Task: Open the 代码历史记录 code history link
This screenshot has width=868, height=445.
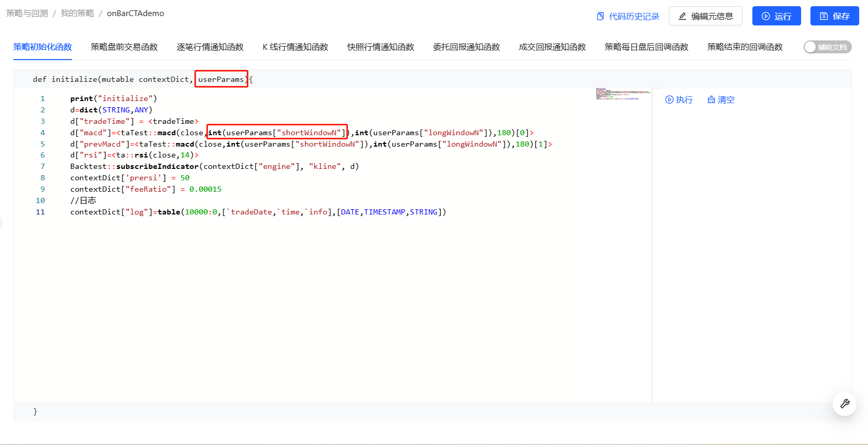Action: coord(628,17)
